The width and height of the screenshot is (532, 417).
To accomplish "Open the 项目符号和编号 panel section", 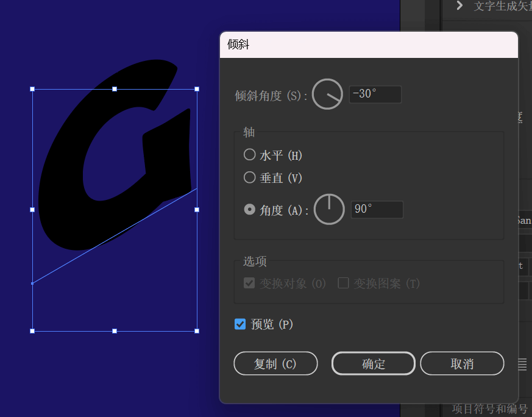I will click(489, 409).
